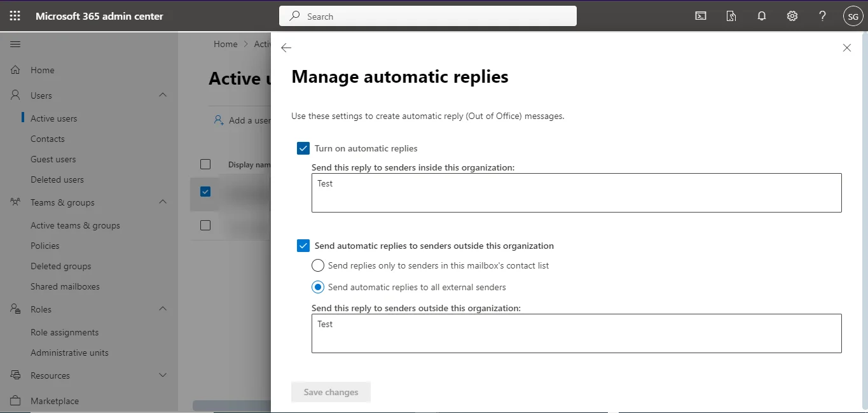
Task: Click the horizontal scrollbar under the user list
Action: coord(232,405)
